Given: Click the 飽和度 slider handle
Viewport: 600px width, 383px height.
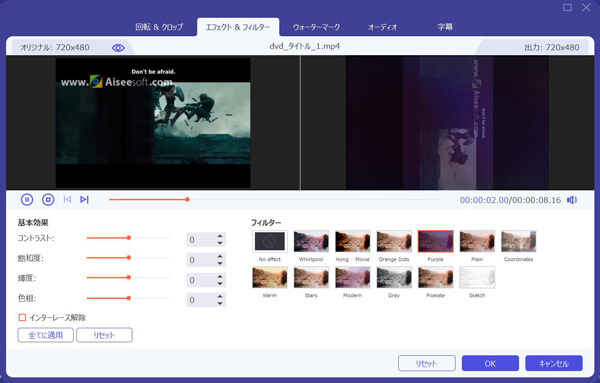Looking at the screenshot, I should tap(129, 258).
